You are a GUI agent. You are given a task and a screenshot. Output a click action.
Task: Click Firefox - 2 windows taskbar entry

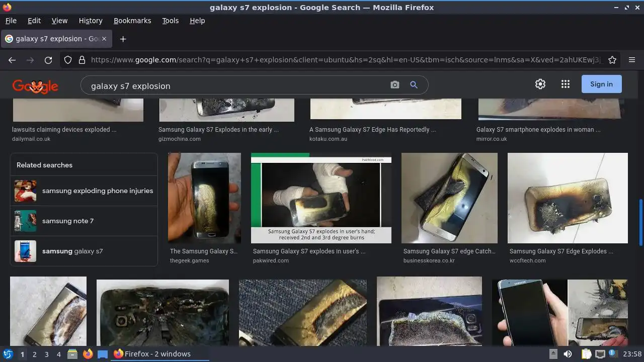pyautogui.click(x=160, y=354)
